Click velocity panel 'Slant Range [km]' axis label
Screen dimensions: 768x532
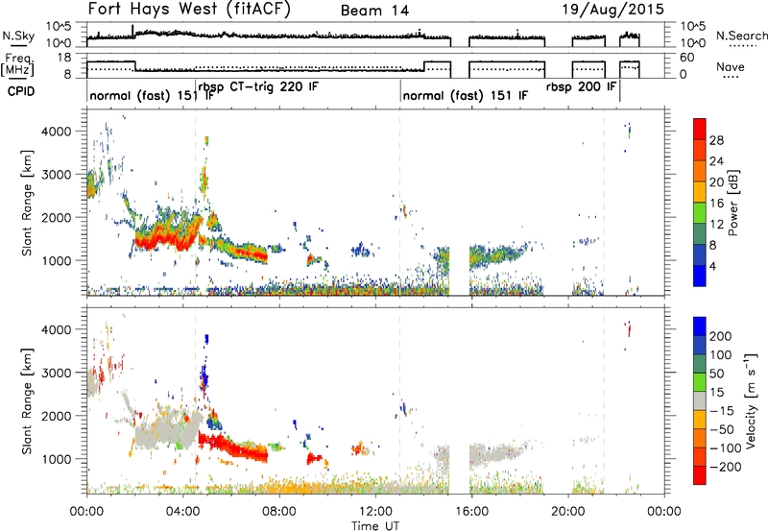(27, 400)
